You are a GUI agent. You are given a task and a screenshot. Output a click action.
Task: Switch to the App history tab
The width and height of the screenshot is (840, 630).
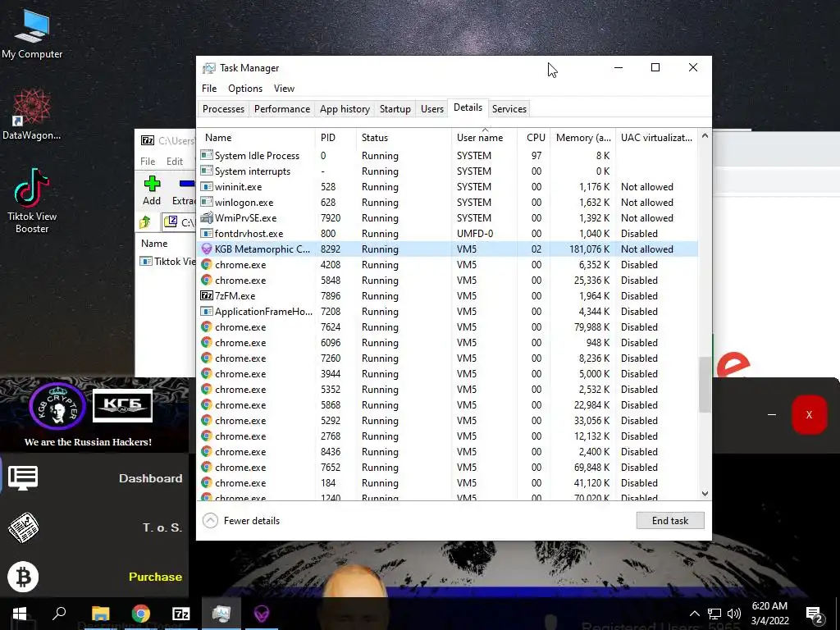point(345,109)
